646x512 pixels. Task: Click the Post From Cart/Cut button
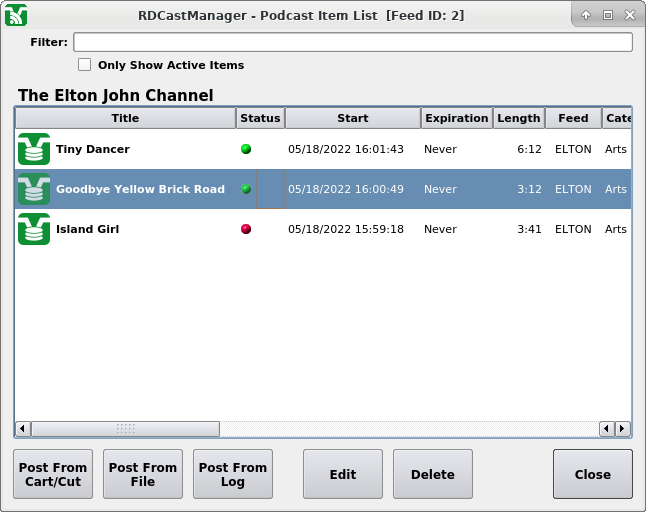point(53,474)
